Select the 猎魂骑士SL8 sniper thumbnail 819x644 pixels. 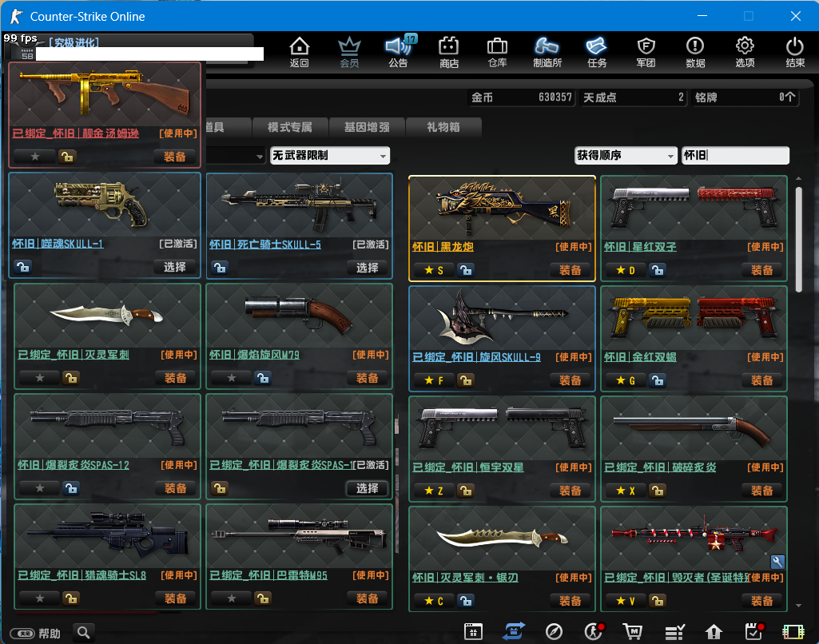(108, 536)
